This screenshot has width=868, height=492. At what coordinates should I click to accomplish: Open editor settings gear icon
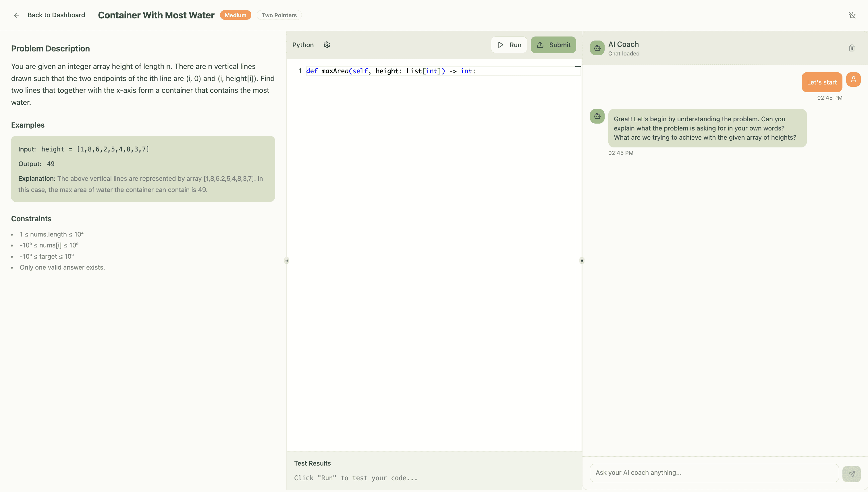[327, 45]
